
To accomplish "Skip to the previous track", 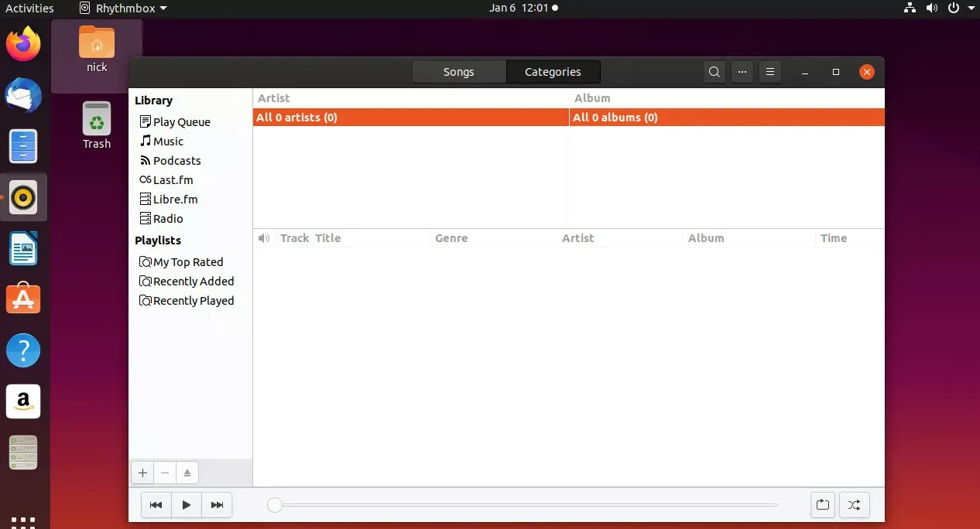I will point(156,505).
